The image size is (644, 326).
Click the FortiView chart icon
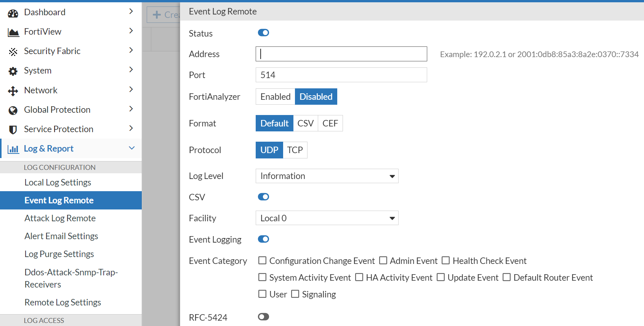(x=13, y=33)
